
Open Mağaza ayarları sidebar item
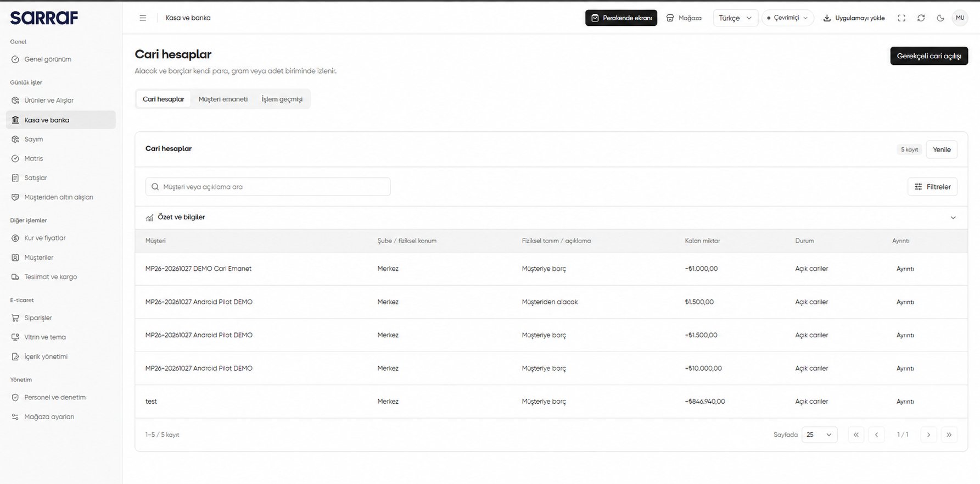(60, 417)
